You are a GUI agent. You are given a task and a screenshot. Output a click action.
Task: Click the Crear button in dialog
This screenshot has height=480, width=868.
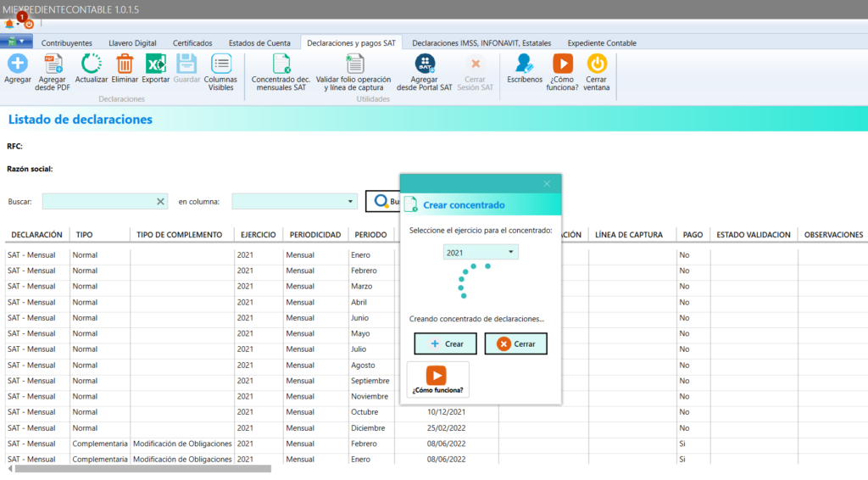point(446,343)
